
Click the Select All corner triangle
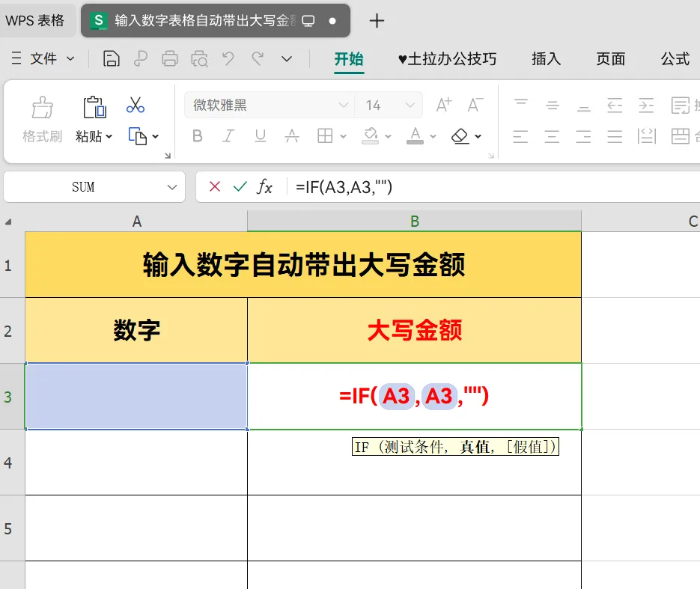click(8, 222)
